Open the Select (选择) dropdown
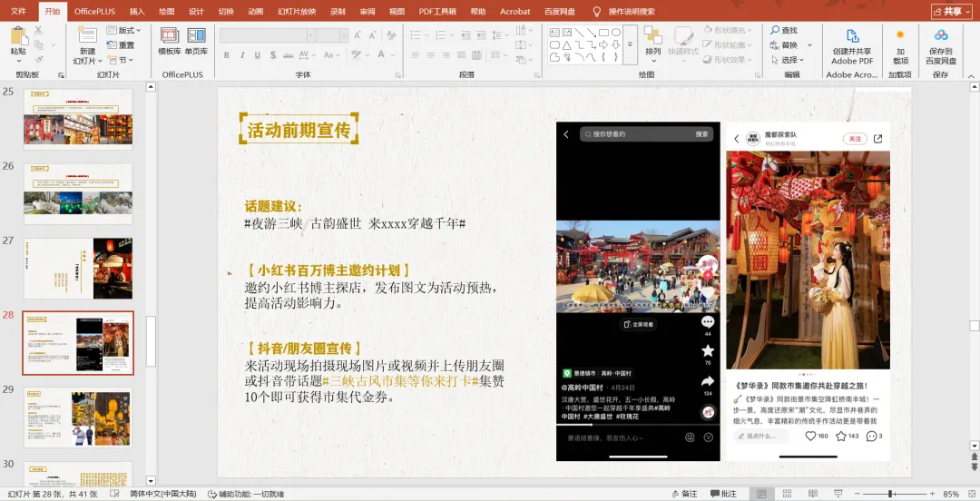Image resolution: width=980 pixels, height=501 pixels. (x=787, y=60)
